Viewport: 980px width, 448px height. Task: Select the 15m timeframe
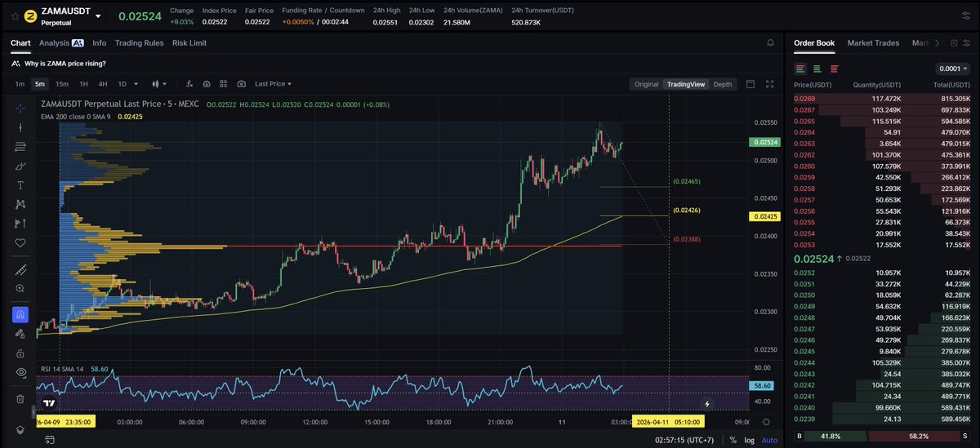(62, 84)
